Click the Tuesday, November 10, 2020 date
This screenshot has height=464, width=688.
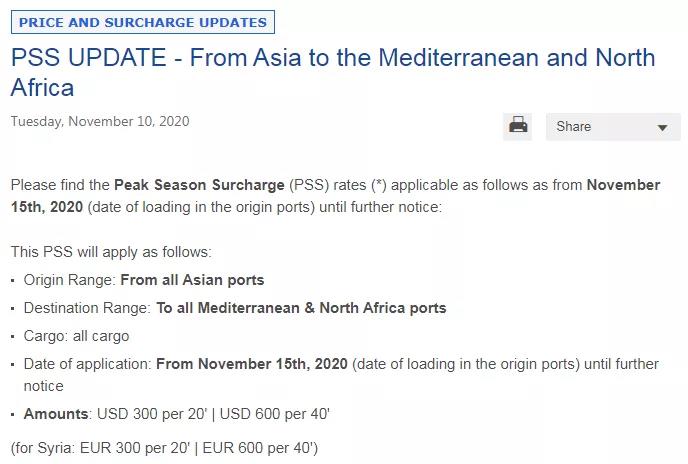(100, 122)
